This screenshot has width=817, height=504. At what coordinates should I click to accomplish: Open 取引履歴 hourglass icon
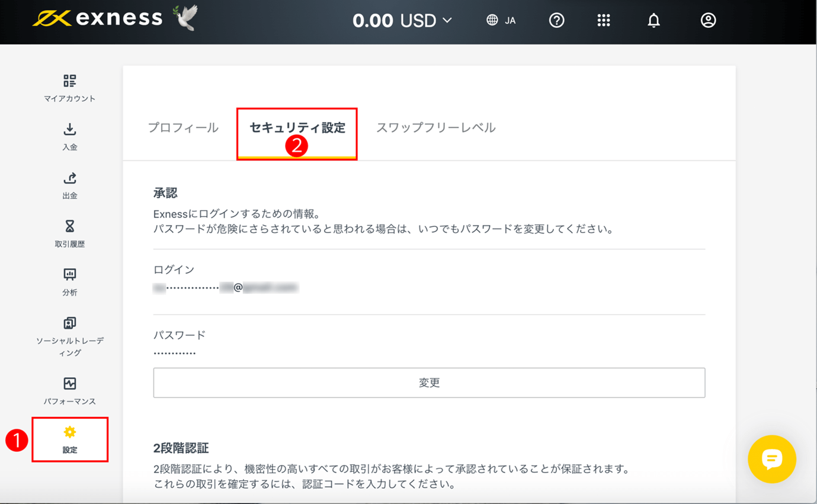(x=70, y=226)
